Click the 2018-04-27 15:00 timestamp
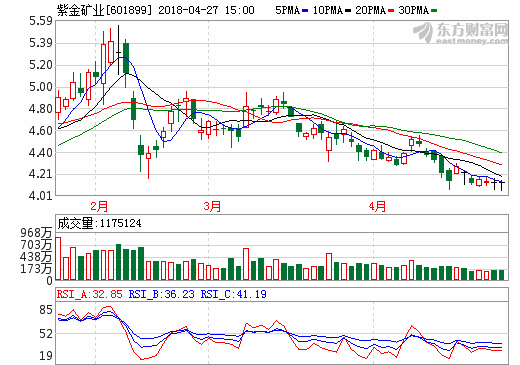Image resolution: width=520 pixels, height=365 pixels. [206, 10]
